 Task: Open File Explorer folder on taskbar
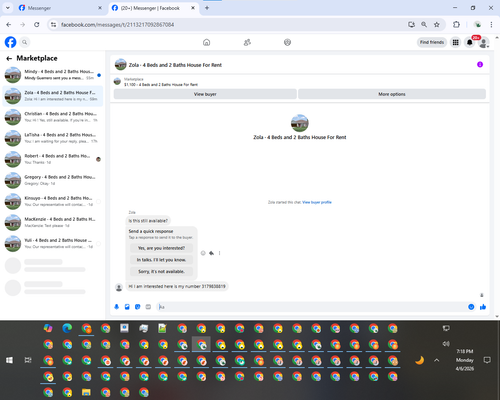[x=86, y=392]
